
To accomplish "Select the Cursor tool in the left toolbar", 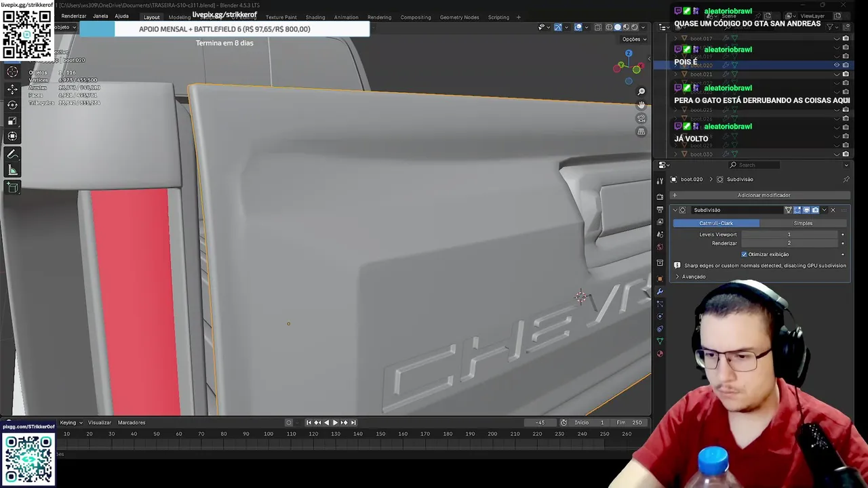I will [12, 72].
